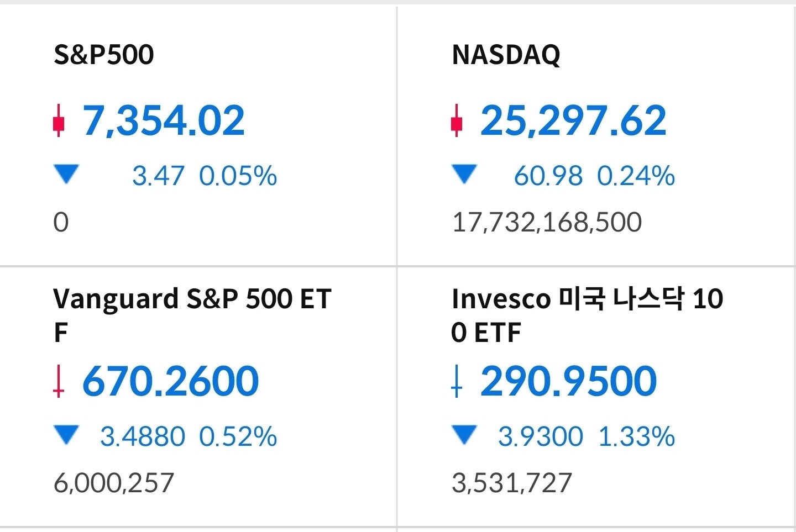796x532 pixels.
Task: Open the NASDAQ index title
Action: click(506, 55)
